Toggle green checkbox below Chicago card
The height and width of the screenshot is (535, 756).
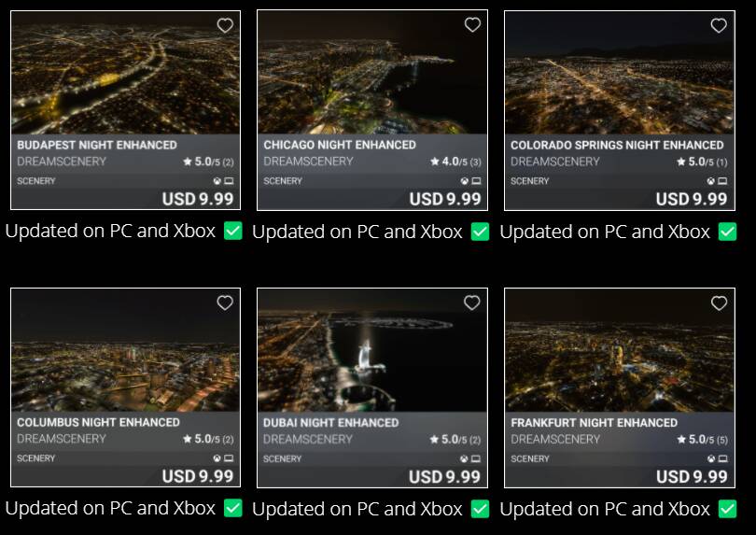tap(481, 232)
